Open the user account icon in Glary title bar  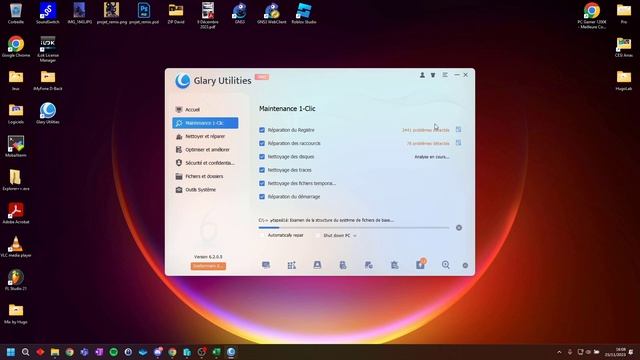(422, 75)
